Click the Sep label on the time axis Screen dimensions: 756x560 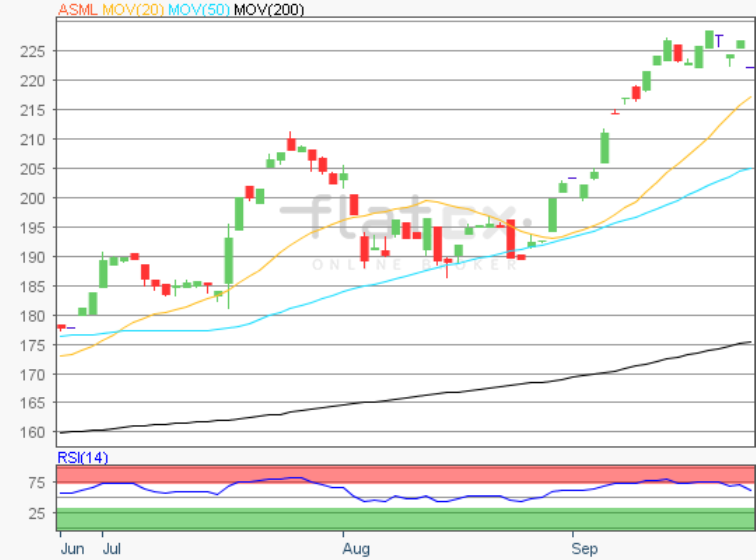584,548
